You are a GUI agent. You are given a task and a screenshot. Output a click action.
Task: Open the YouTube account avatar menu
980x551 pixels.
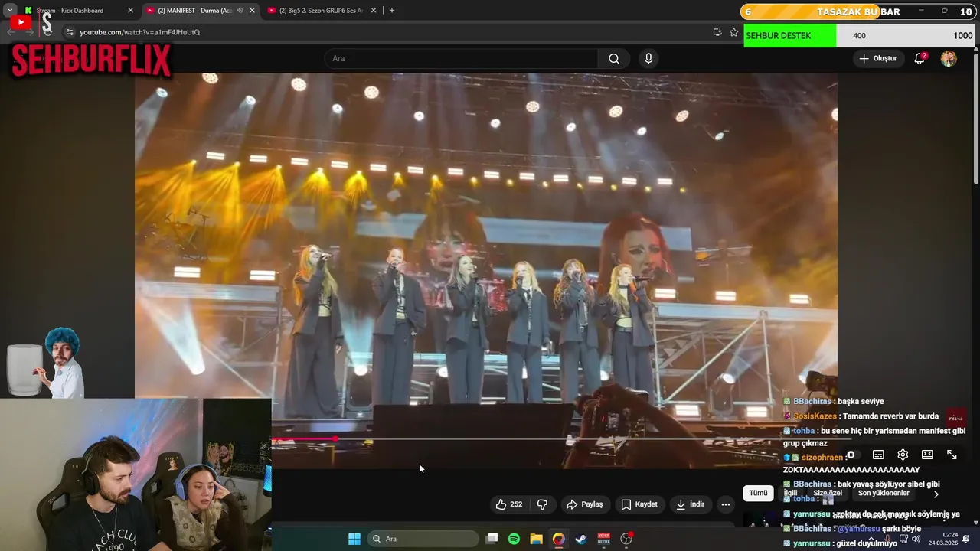[949, 59]
